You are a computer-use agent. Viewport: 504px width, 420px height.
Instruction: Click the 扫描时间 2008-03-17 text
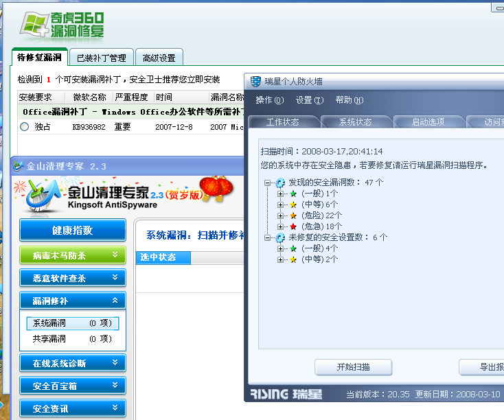[322, 152]
